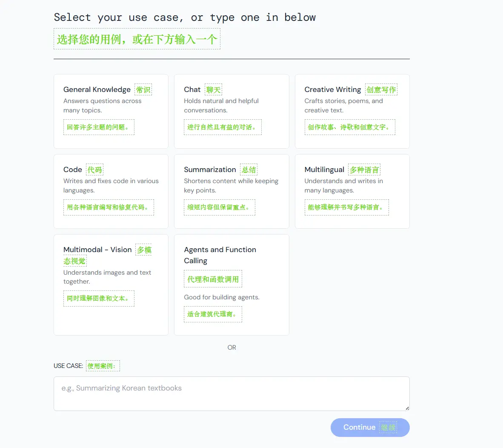
Task: Click the 代理和函数调用 translated title box
Action: click(x=213, y=279)
